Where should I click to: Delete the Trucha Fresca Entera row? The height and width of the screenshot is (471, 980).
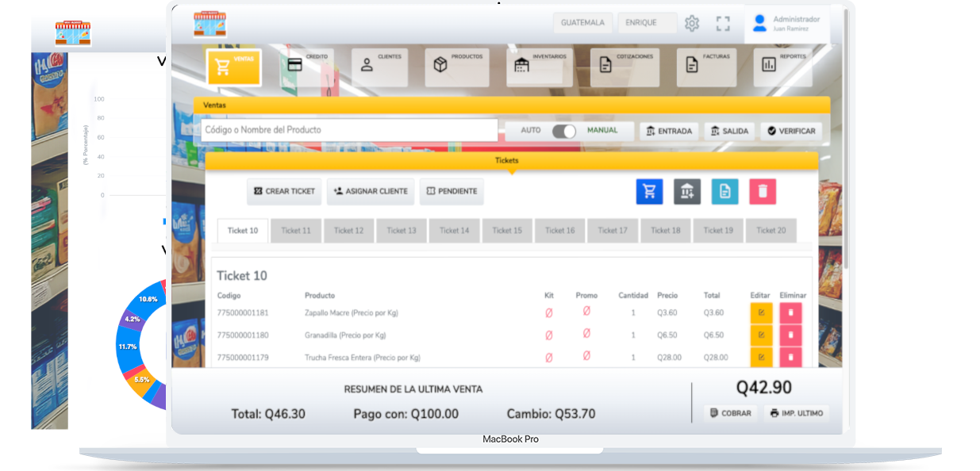tap(790, 358)
